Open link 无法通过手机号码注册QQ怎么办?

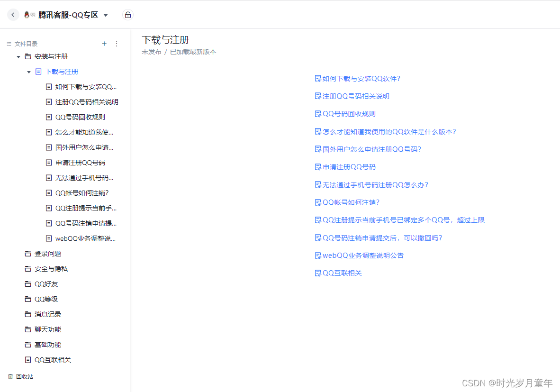coord(375,185)
